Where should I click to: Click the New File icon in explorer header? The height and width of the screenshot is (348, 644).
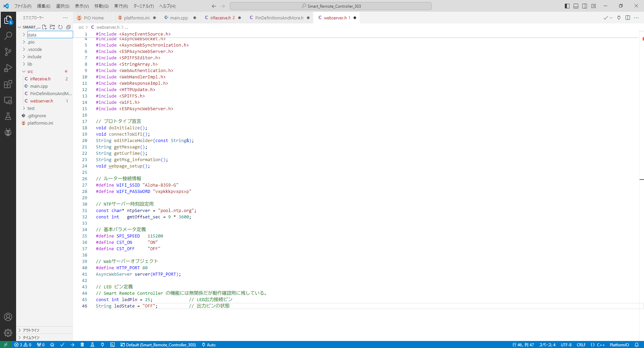(44, 27)
